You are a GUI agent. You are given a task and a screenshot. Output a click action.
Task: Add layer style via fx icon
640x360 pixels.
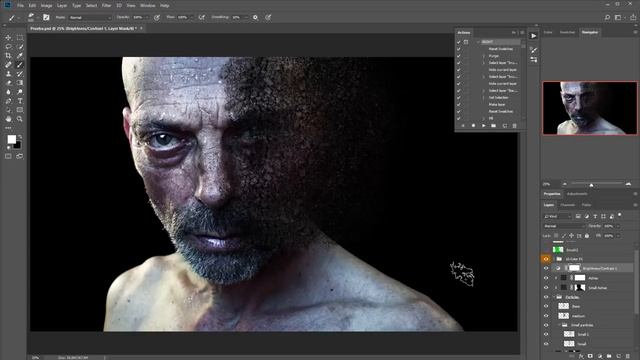(581, 356)
